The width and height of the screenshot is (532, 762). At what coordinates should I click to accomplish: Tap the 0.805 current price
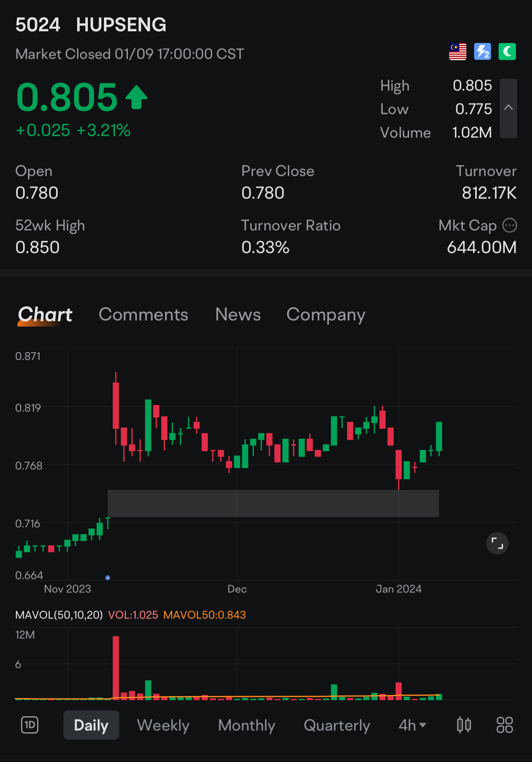tap(67, 97)
